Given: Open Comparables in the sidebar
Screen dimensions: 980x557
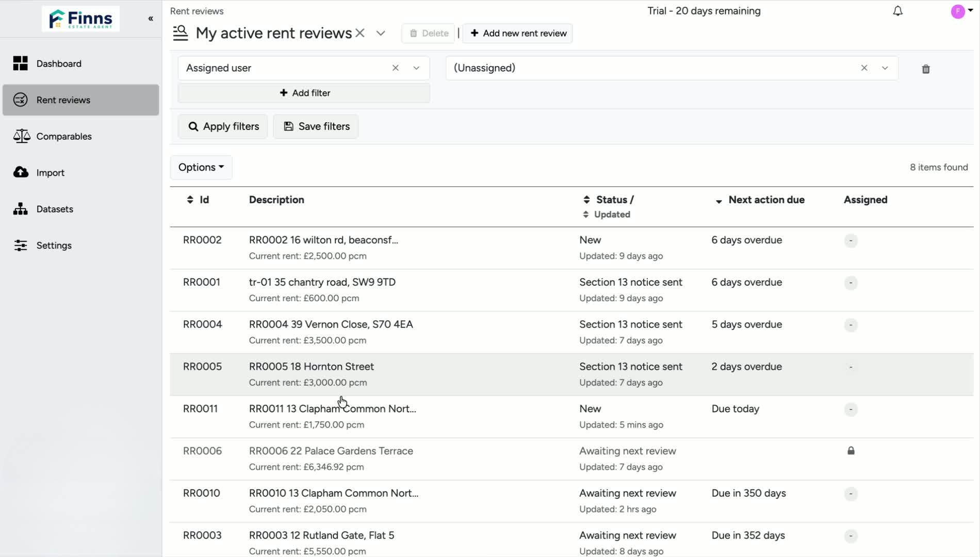Looking at the screenshot, I should tap(81, 136).
